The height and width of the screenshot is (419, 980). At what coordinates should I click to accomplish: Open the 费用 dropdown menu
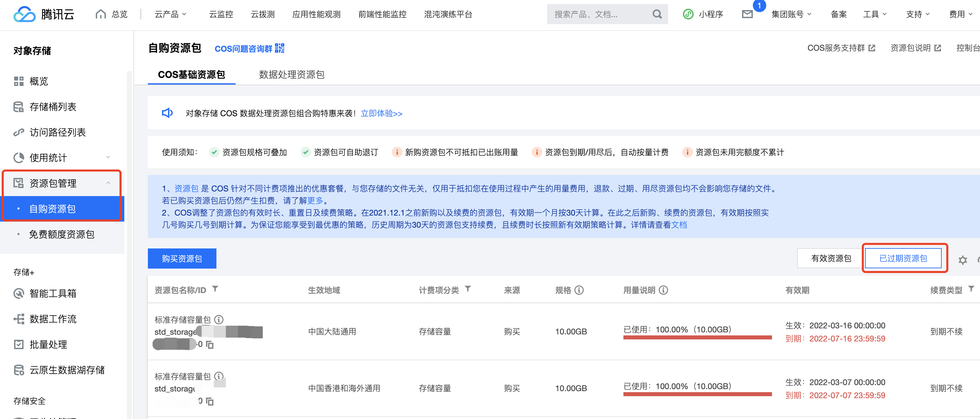(961, 14)
